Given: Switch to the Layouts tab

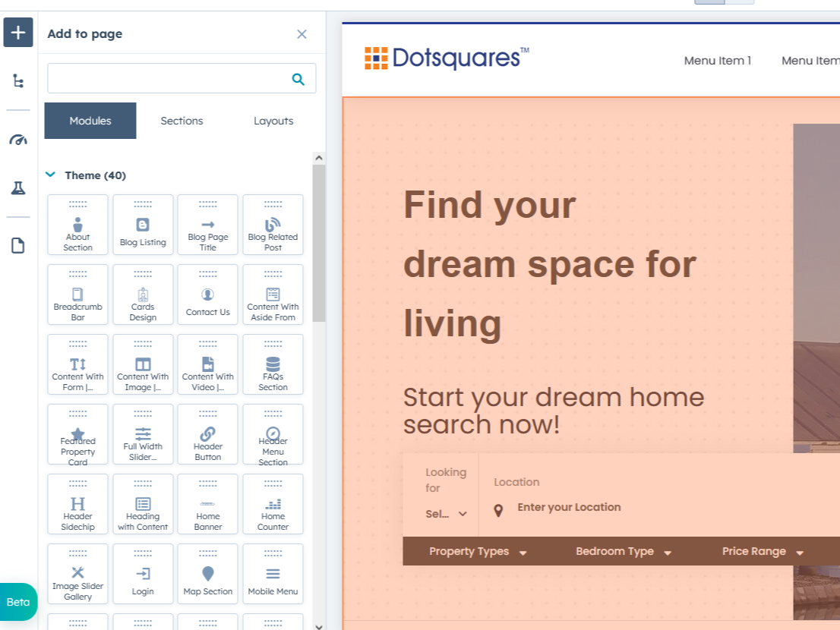Looking at the screenshot, I should pos(273,121).
